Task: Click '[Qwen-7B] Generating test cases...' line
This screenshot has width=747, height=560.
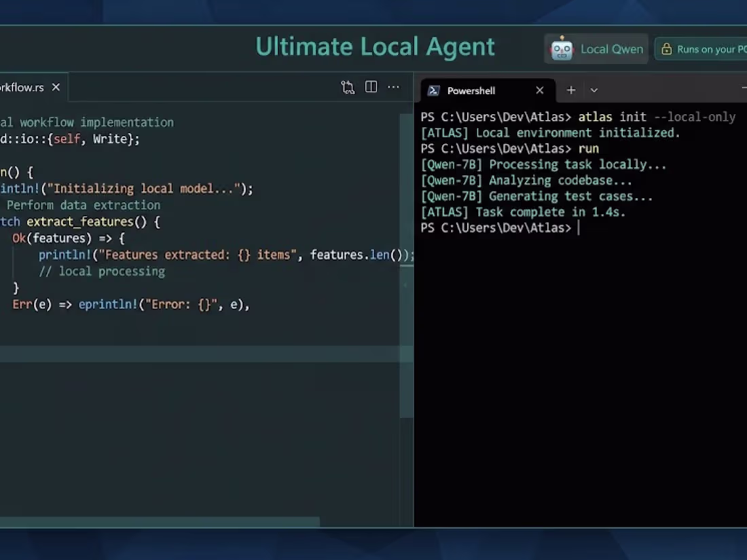Action: click(x=537, y=196)
